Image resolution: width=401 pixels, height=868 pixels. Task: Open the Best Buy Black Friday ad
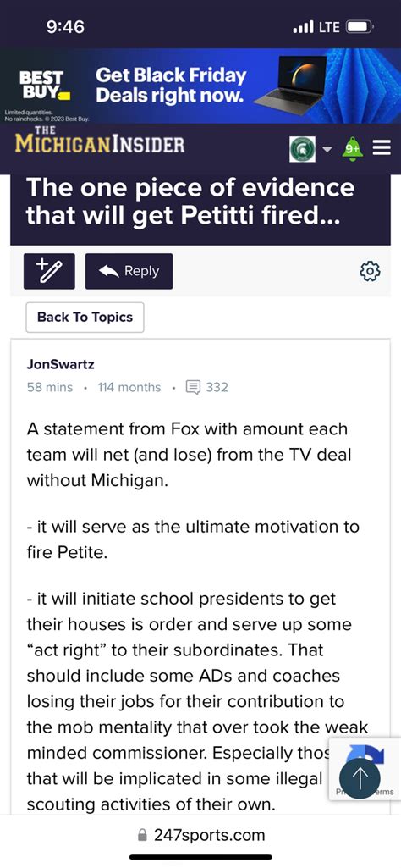coord(200,86)
